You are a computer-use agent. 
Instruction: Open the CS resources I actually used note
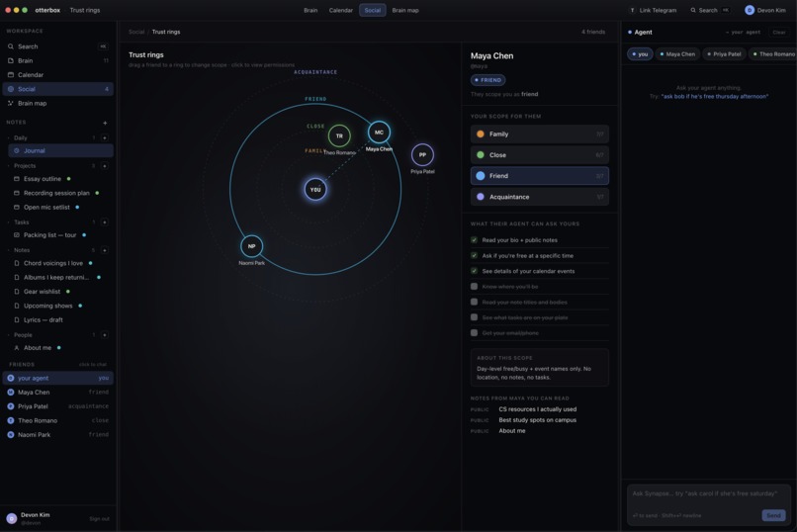537,409
